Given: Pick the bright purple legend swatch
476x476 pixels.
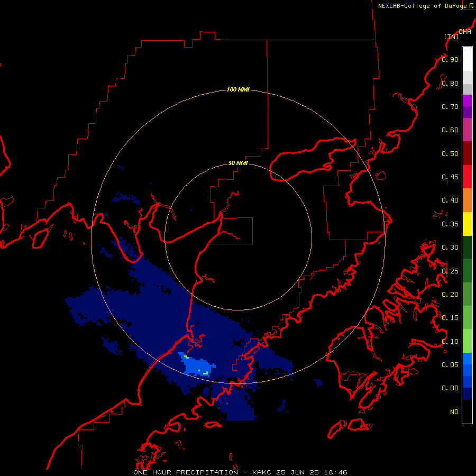Looking at the screenshot, I should click(x=467, y=101).
